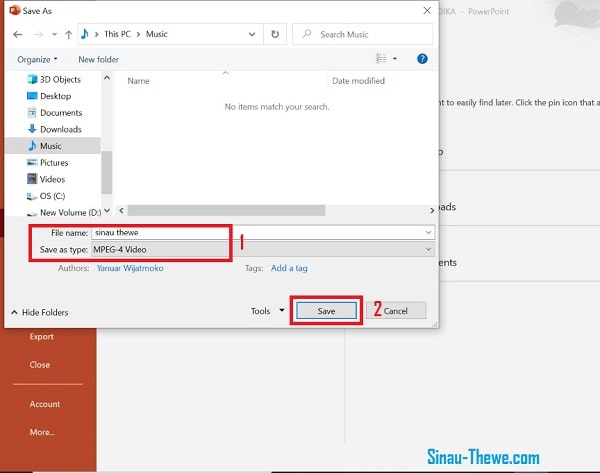Expand the File name dropdown arrow
This screenshot has width=600, height=473.
(x=428, y=232)
